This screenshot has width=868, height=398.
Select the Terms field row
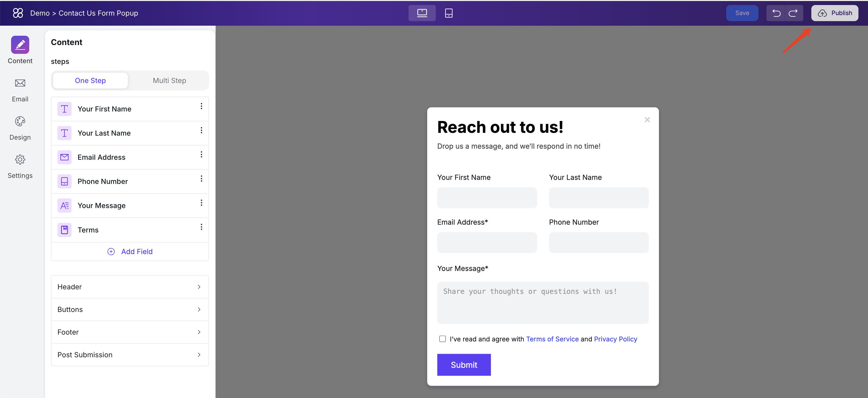pyautogui.click(x=130, y=230)
